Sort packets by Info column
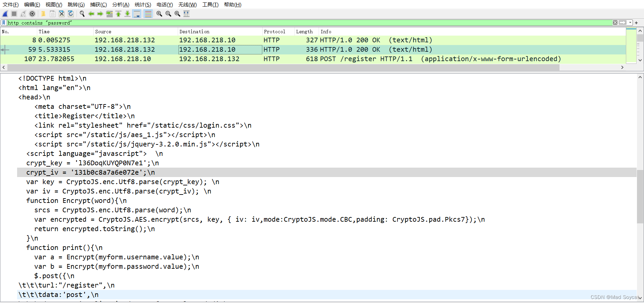 tap(472, 32)
